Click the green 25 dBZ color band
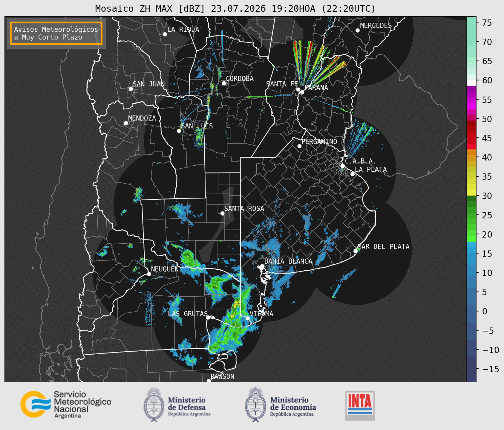Viewport: 504px width, 430px height. (x=471, y=215)
